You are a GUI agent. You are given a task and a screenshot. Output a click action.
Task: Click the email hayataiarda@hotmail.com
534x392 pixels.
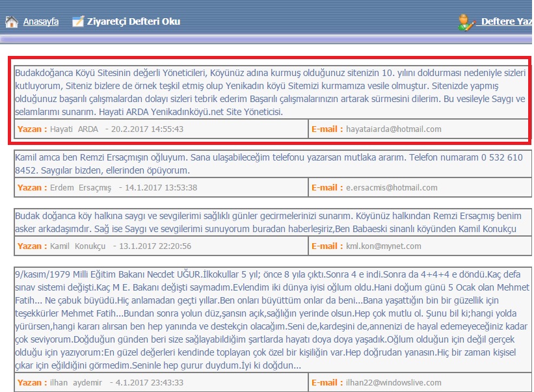point(394,129)
